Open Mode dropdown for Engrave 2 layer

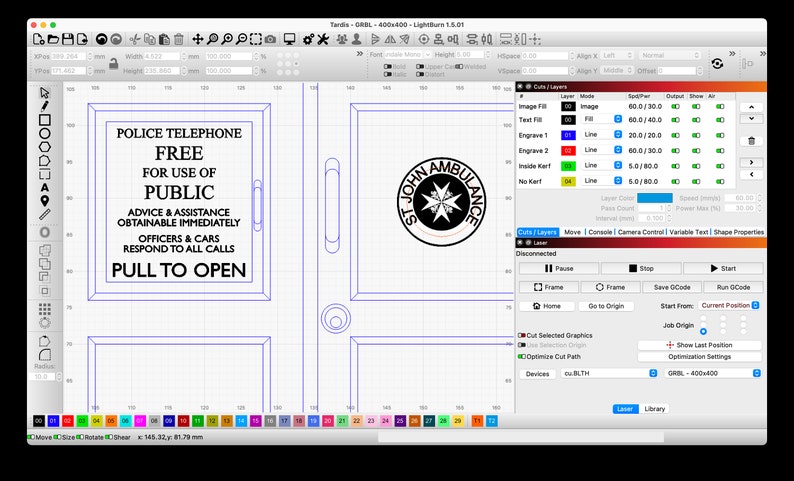pos(602,150)
